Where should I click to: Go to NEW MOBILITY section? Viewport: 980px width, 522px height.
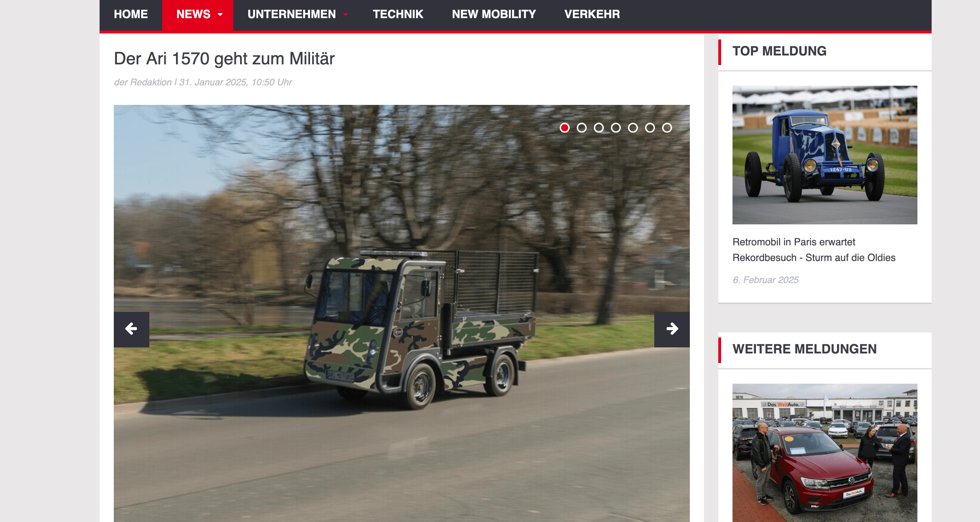pyautogui.click(x=494, y=15)
